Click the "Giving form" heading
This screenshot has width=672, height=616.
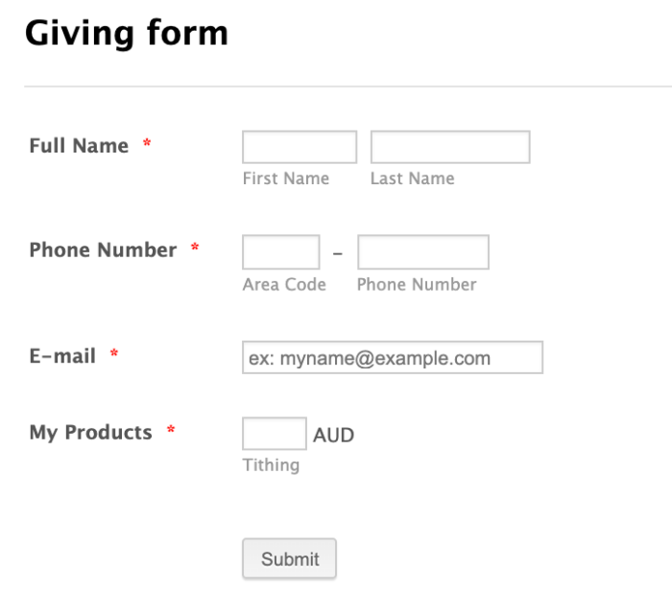pos(126,34)
